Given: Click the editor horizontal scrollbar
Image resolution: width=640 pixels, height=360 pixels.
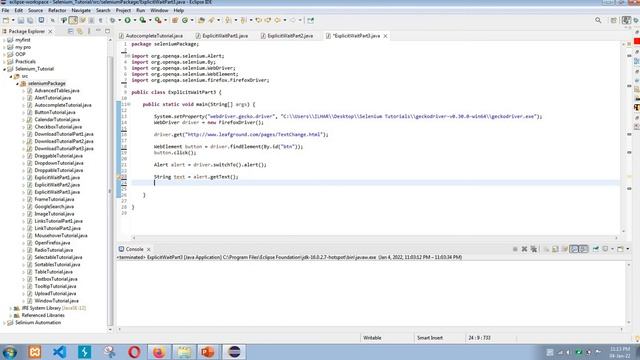Looking at the screenshot, I should point(375,238).
